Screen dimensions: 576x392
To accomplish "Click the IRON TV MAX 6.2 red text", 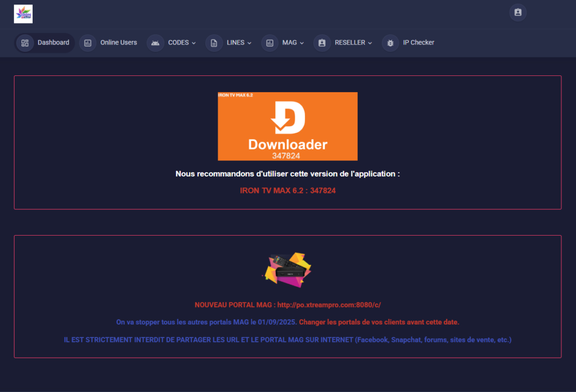I will [287, 191].
